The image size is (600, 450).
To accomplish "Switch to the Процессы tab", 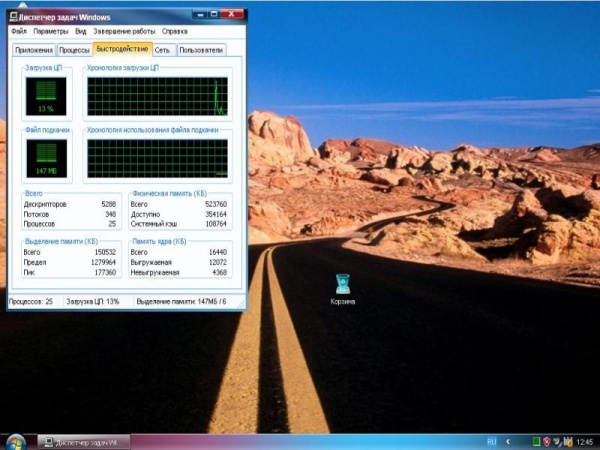I will pyautogui.click(x=74, y=49).
